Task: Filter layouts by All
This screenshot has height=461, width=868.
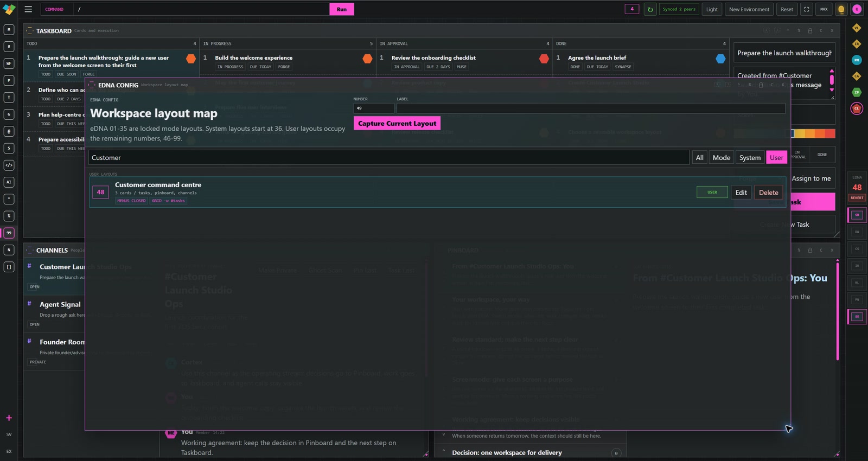Action: [700, 158]
